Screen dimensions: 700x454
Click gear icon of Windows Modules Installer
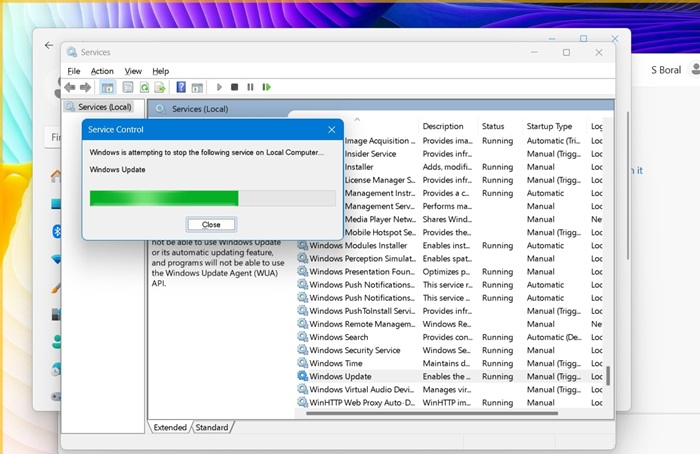pos(303,245)
